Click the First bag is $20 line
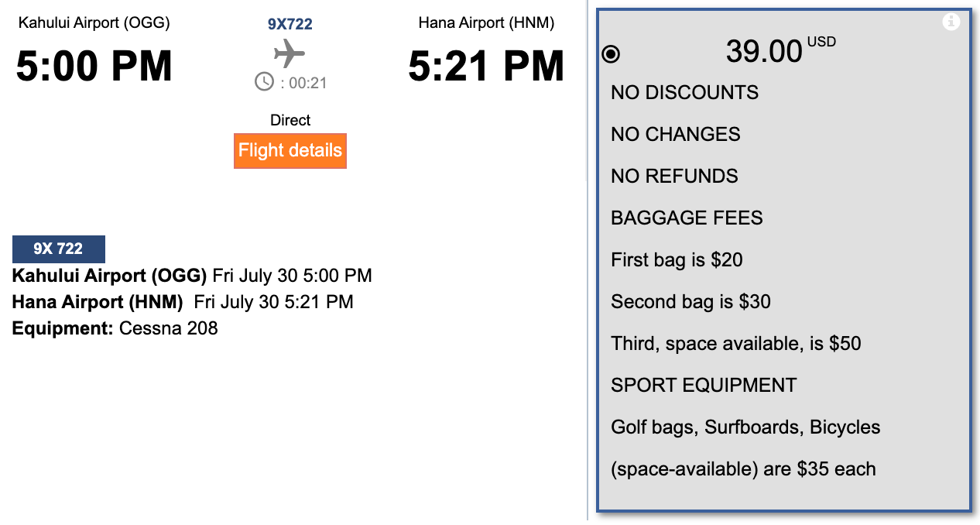Screen dimensions: 980x525 click(677, 259)
